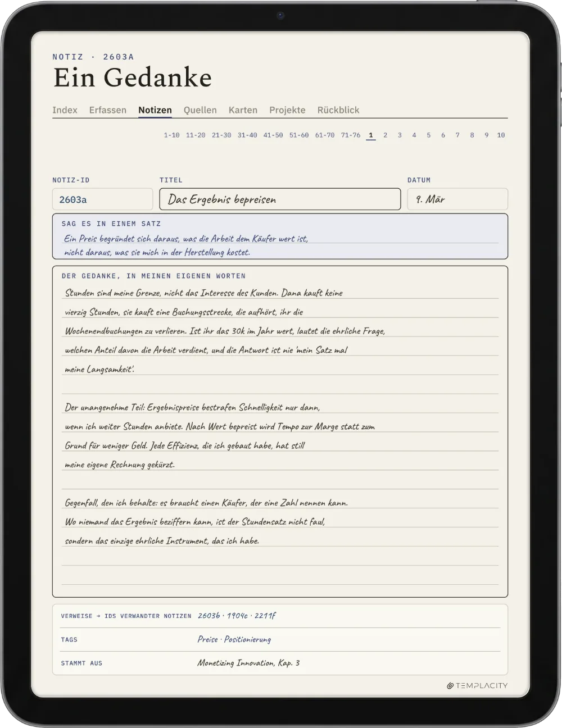Click the Tags value 'Preise · Positionierung'
This screenshot has width=562, height=728.
[234, 639]
